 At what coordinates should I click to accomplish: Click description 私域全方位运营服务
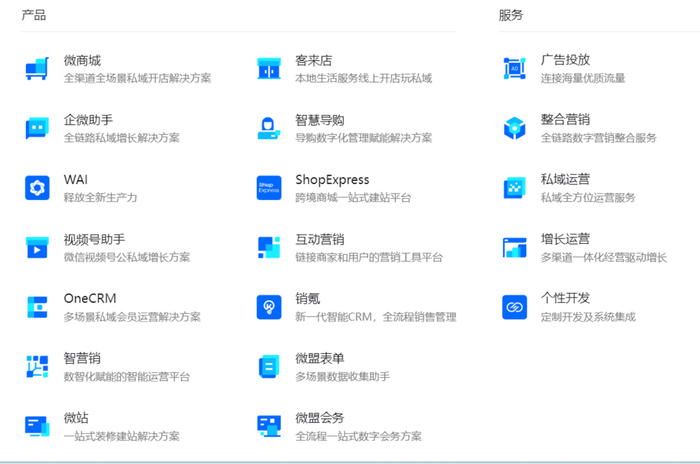click(588, 197)
